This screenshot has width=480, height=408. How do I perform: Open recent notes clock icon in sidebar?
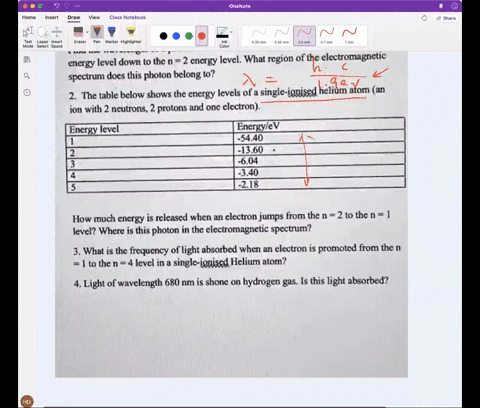click(x=27, y=92)
